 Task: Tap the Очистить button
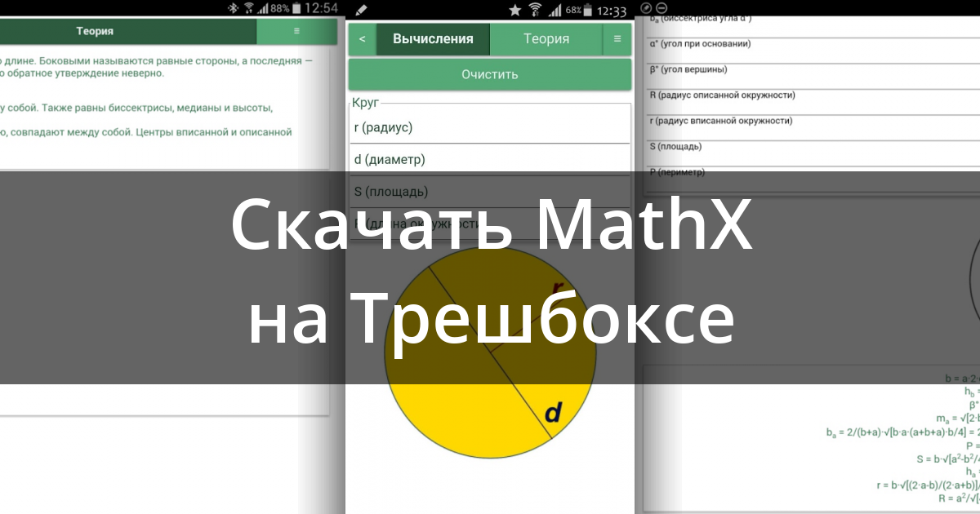click(x=490, y=74)
